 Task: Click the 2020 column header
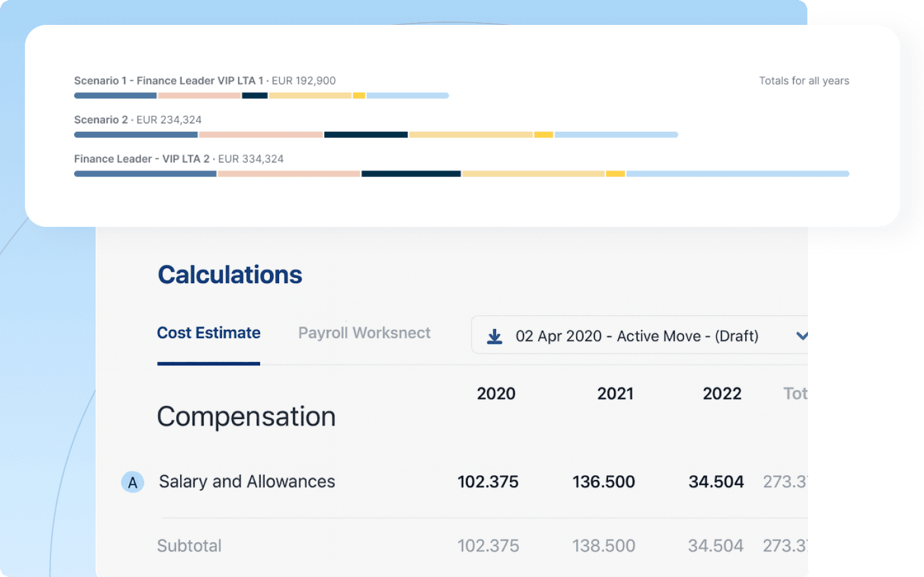[x=496, y=393]
